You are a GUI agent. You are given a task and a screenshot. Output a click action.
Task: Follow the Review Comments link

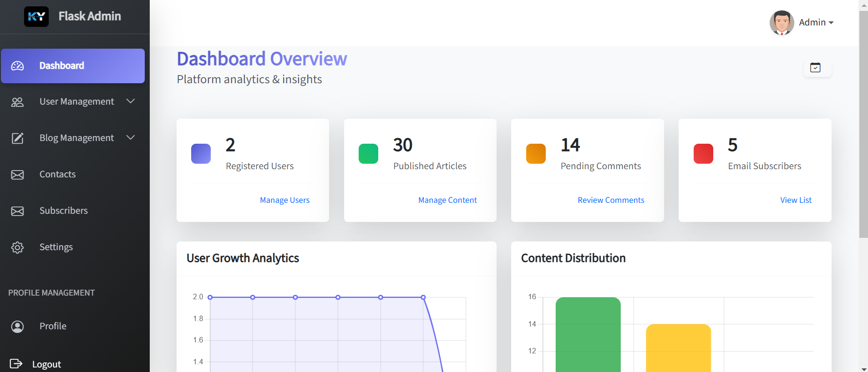[x=611, y=200]
